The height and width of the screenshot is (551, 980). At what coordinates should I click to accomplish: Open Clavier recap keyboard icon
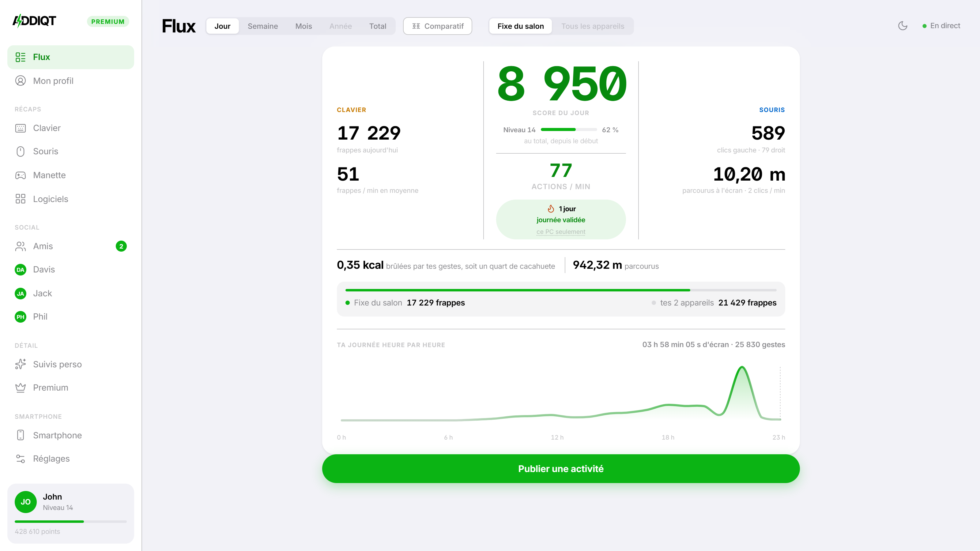click(x=21, y=128)
